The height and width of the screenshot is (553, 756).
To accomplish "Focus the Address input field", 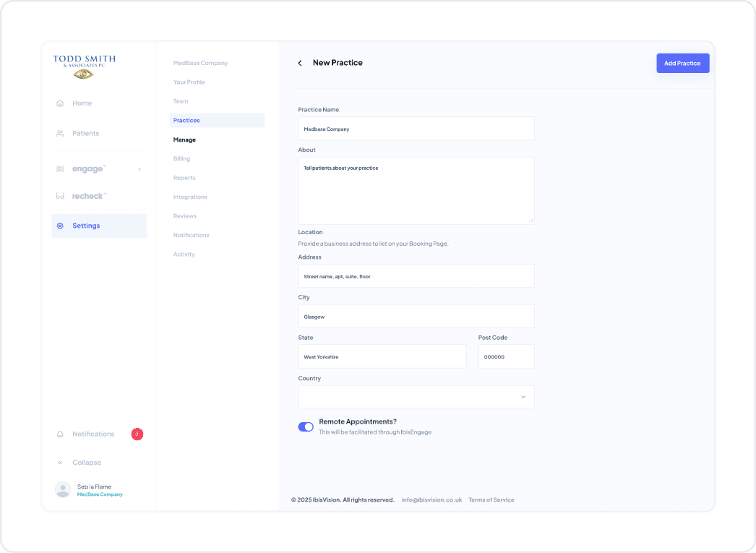I will click(x=416, y=275).
